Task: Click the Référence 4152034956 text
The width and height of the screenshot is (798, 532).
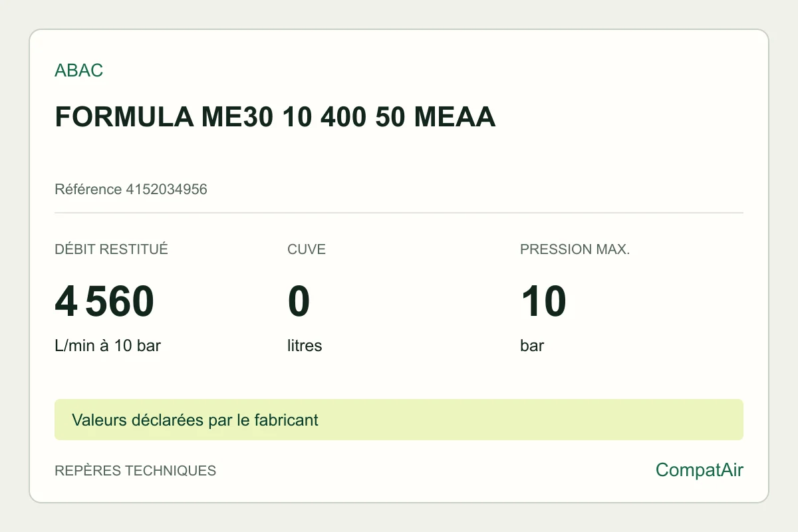Action: [x=131, y=190]
